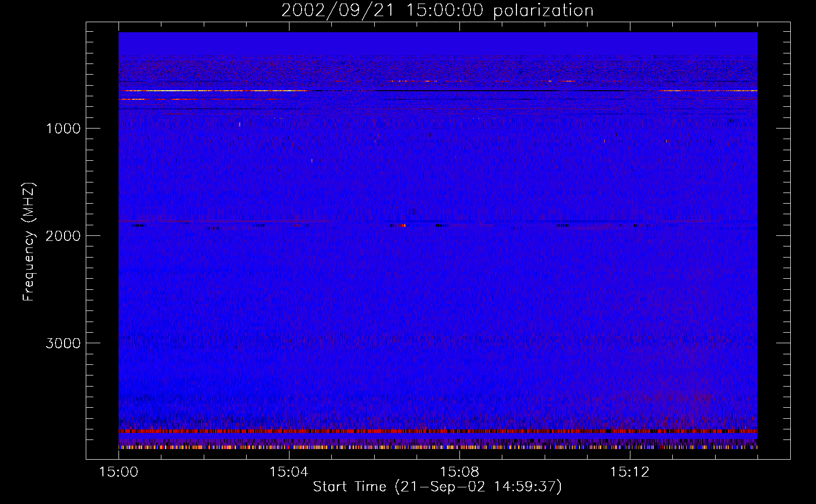Click the plot title "2002/09/21 15:00:00 polarization"
This screenshot has width=816, height=504.
(x=437, y=11)
